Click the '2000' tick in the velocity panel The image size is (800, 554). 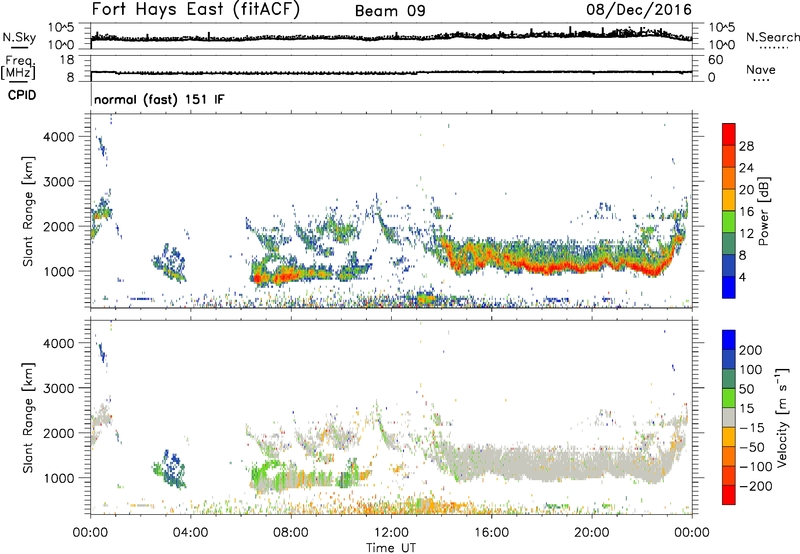click(x=59, y=433)
